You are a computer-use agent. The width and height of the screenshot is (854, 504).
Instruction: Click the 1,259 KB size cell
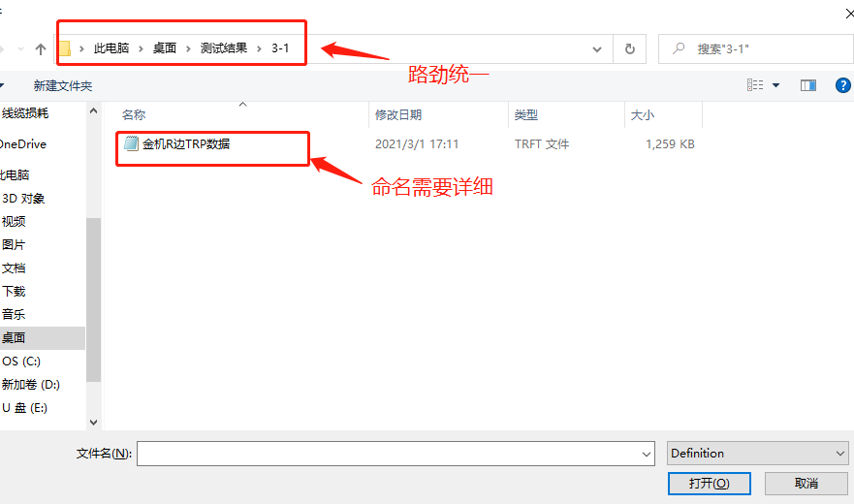point(670,143)
